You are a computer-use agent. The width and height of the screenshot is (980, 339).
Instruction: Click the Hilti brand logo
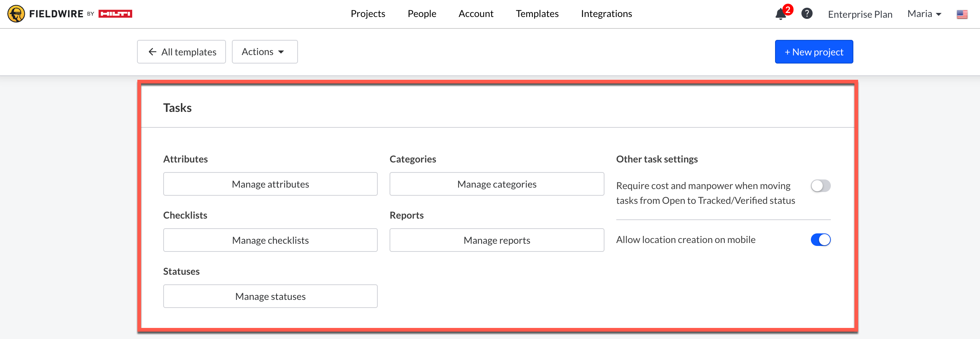[x=115, y=14]
